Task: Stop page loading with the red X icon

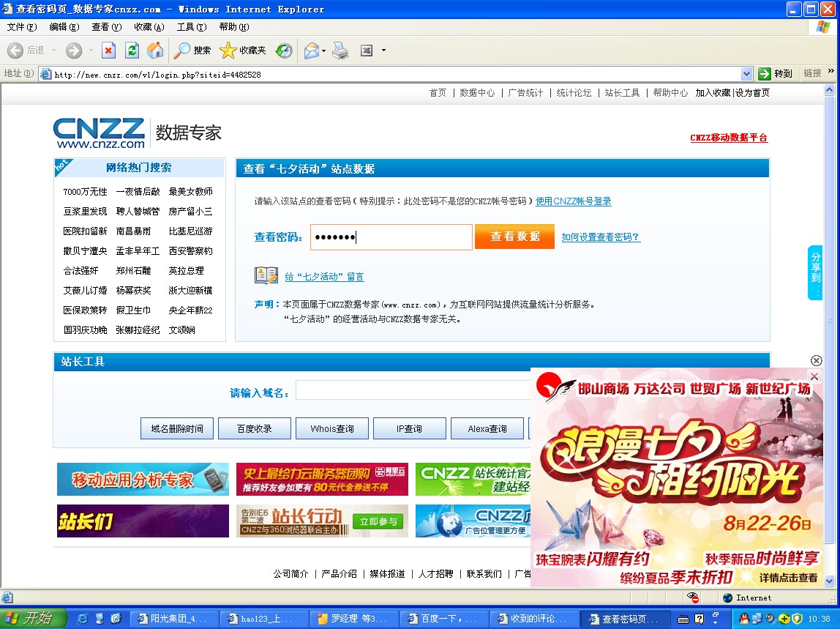Action: click(109, 51)
